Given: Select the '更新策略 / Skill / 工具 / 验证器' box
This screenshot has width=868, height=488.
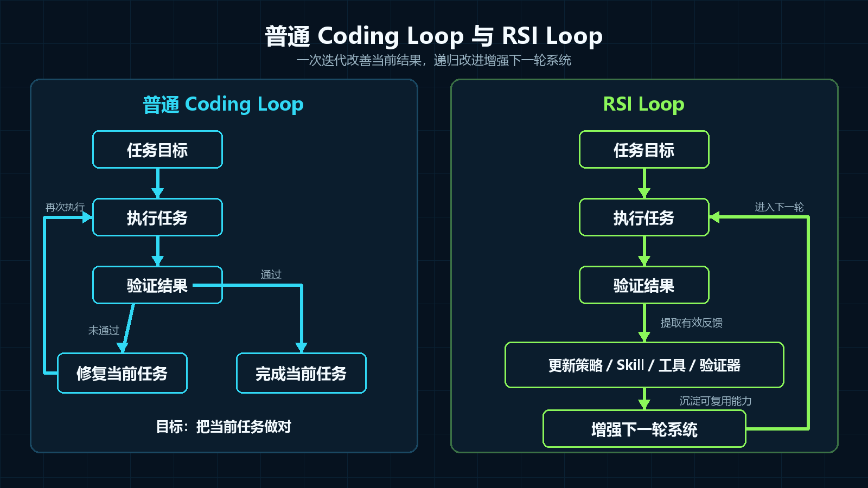Looking at the screenshot, I should [644, 365].
